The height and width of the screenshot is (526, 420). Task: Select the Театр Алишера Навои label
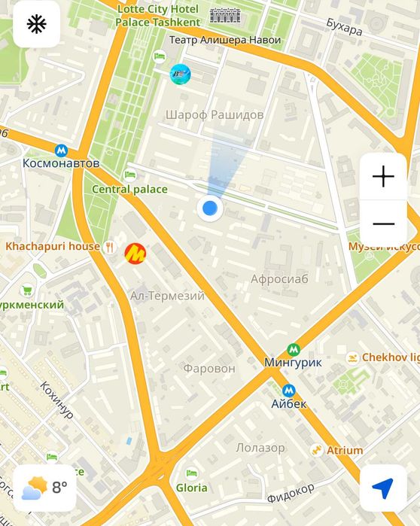click(225, 40)
